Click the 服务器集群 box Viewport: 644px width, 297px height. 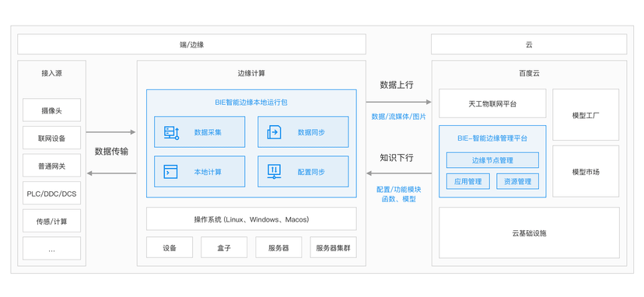point(334,247)
